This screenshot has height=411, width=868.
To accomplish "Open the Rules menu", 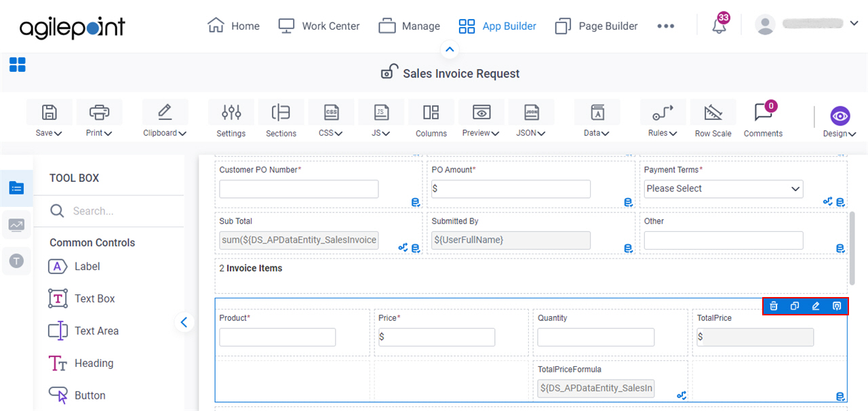I will pyautogui.click(x=663, y=119).
